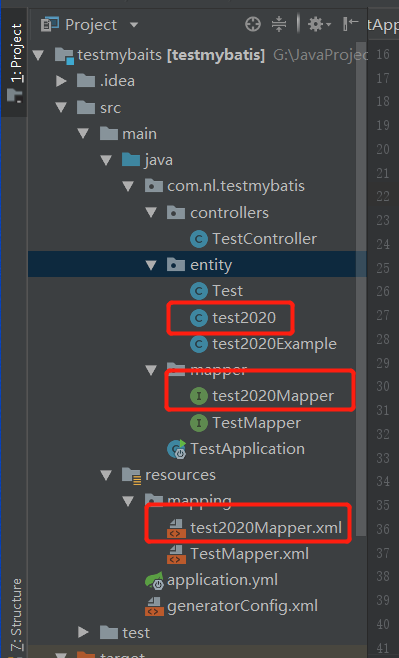Click the Scroll from Source crosshair icon
399x658 pixels.
tap(253, 24)
